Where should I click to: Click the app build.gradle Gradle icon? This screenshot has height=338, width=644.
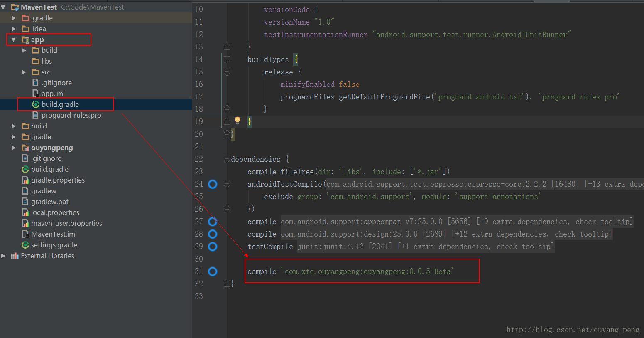tap(36, 104)
